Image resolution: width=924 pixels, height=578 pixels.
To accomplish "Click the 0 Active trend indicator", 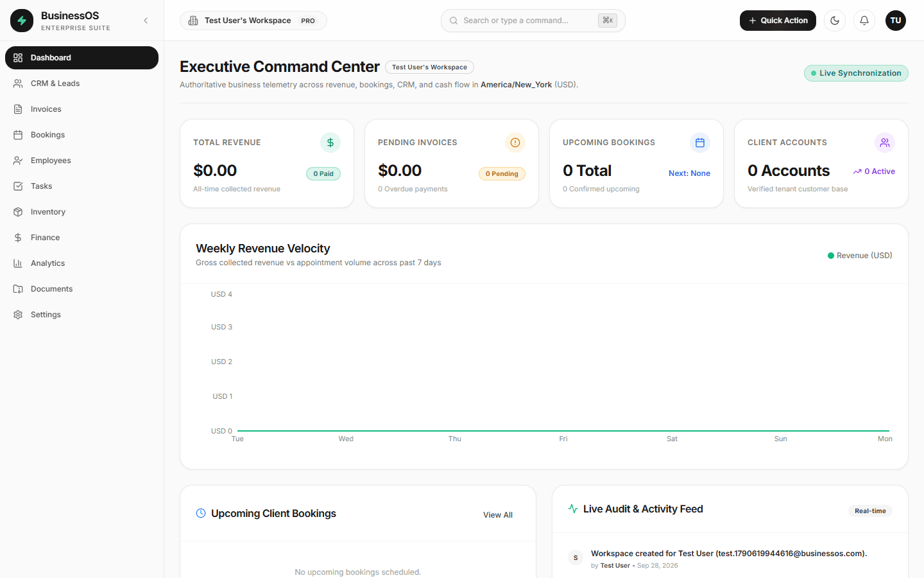I will (874, 171).
